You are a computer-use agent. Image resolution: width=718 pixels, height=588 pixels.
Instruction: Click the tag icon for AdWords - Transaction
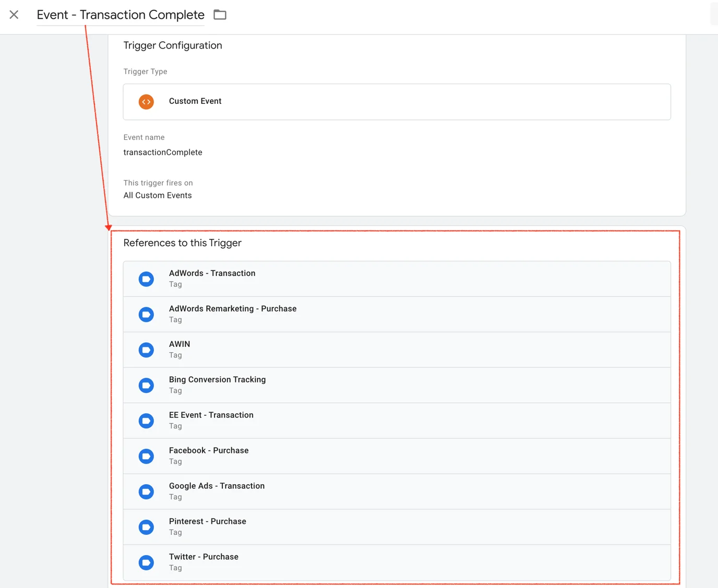(146, 279)
